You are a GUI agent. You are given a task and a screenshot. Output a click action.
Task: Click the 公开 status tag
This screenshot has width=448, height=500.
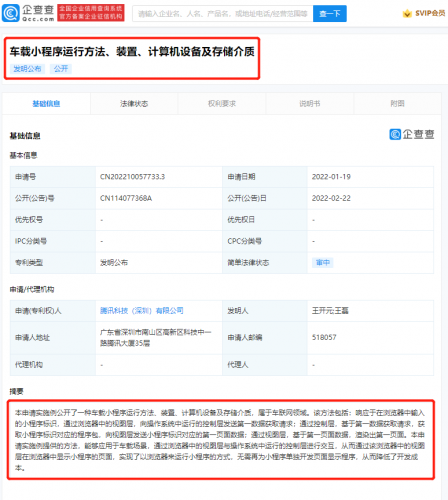pos(61,69)
